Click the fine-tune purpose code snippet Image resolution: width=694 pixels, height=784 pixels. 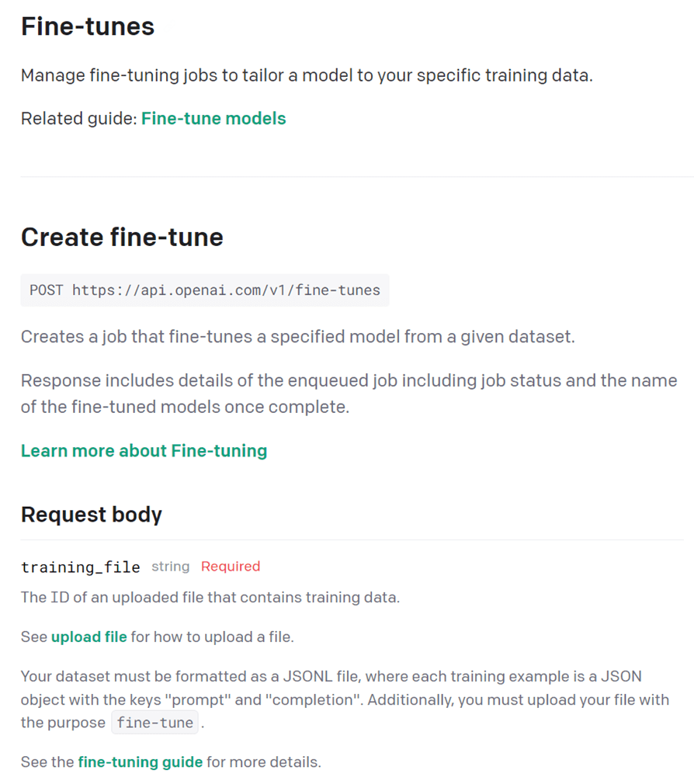point(155,723)
